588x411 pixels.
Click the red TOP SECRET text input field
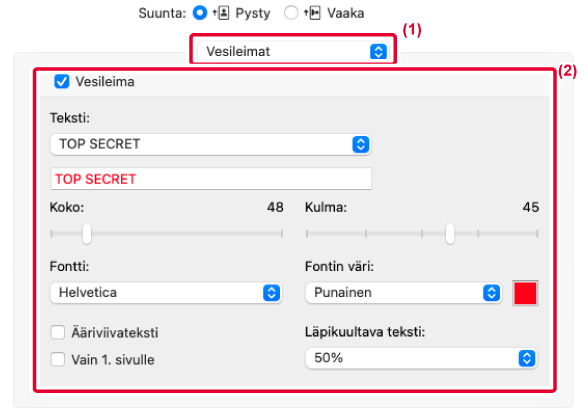211,179
